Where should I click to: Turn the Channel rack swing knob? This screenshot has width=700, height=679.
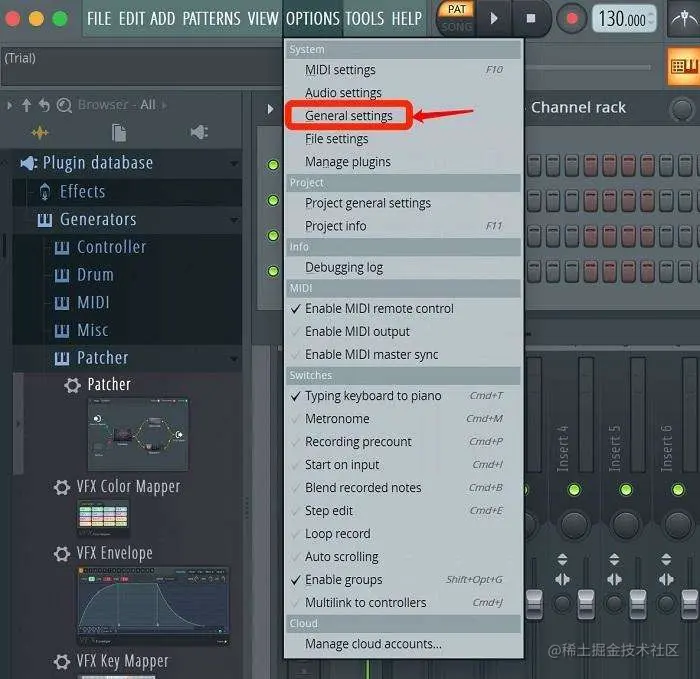tap(682, 108)
